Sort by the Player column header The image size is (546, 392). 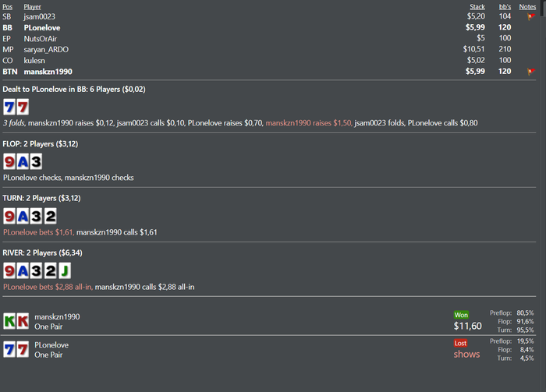(33, 6)
